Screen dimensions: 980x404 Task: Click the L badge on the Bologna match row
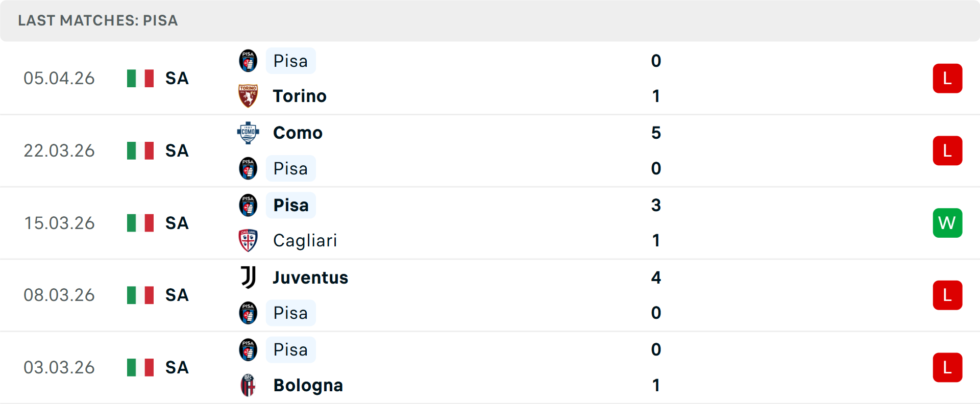pyautogui.click(x=947, y=367)
